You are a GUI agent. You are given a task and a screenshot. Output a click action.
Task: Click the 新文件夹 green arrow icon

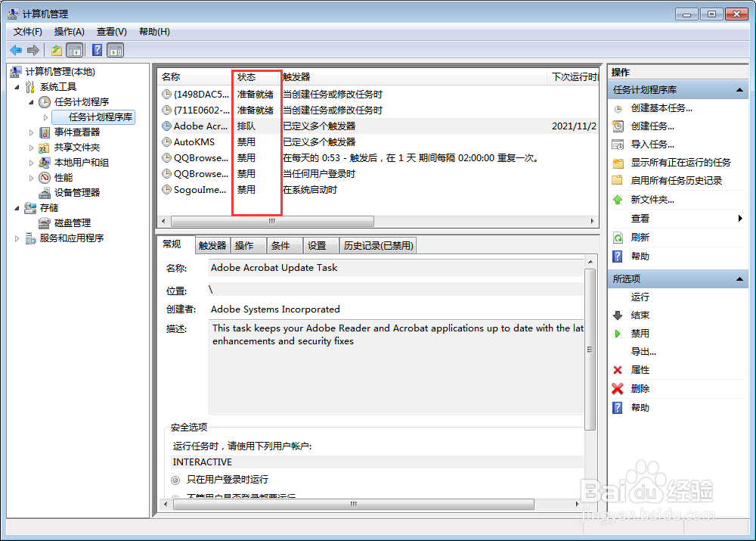pos(618,200)
